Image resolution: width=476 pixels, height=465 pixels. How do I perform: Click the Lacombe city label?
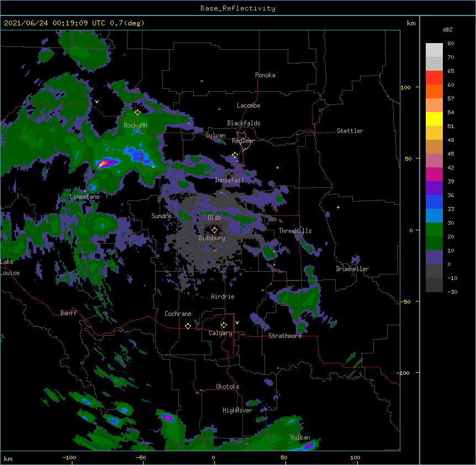tap(248, 105)
